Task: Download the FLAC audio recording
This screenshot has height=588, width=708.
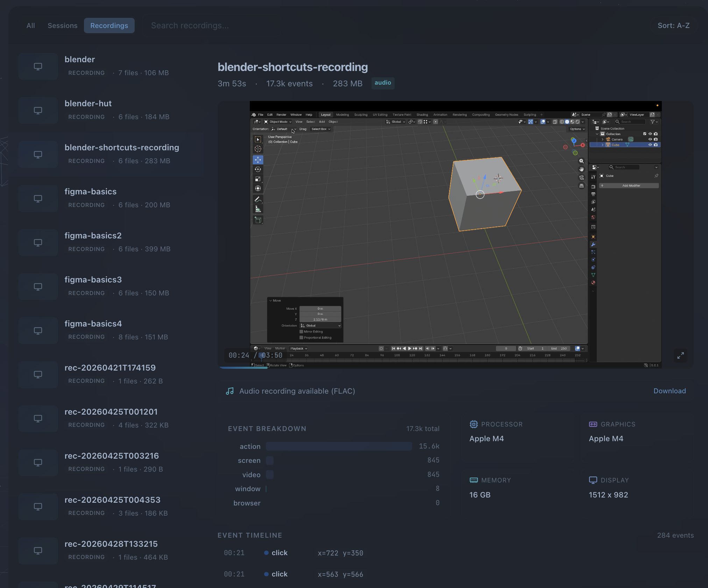Action: pyautogui.click(x=670, y=391)
